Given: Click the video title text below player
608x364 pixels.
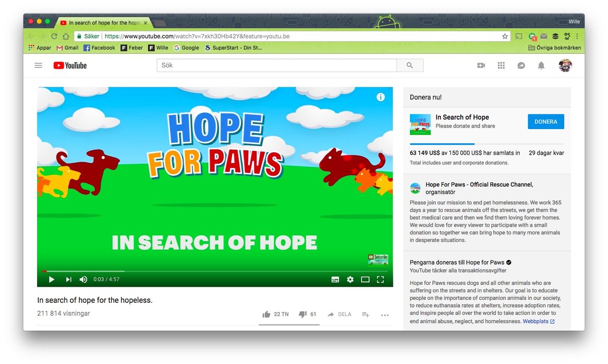Looking at the screenshot, I should click(95, 300).
